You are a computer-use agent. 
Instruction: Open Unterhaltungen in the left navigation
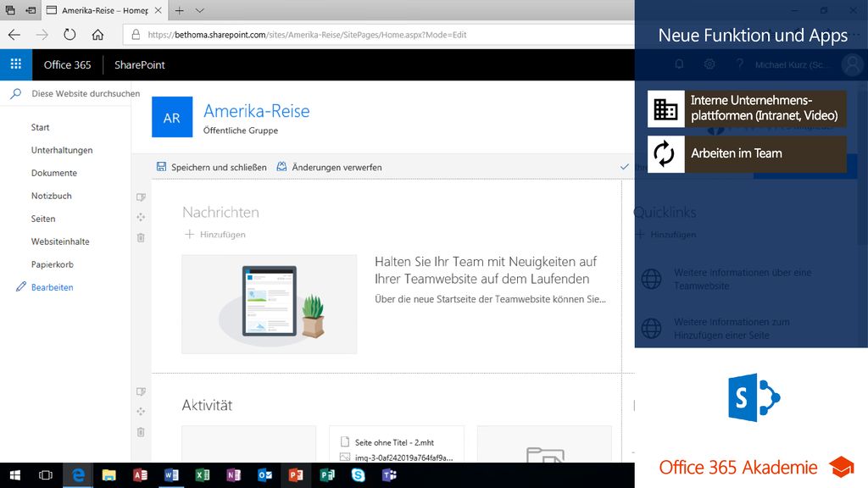tap(62, 150)
